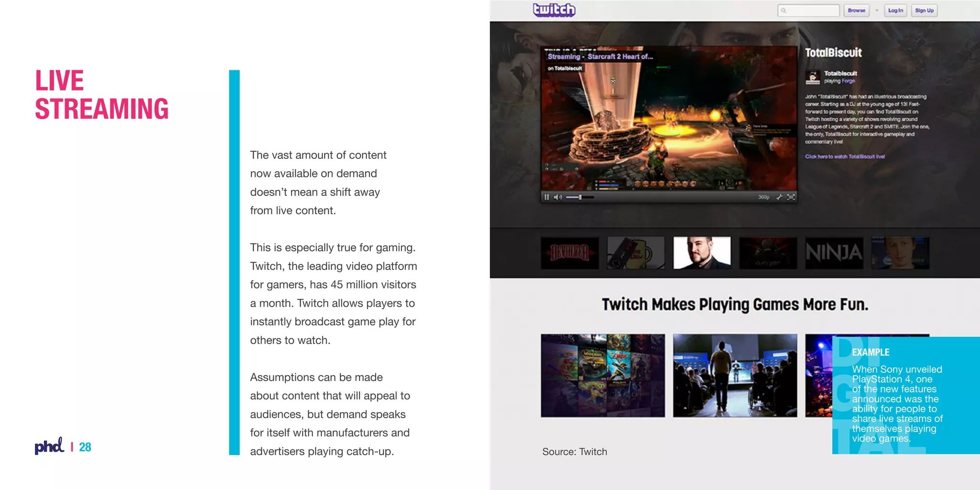The width and height of the screenshot is (980, 490).
Task: Open the 360p quality selector
Action: [764, 197]
